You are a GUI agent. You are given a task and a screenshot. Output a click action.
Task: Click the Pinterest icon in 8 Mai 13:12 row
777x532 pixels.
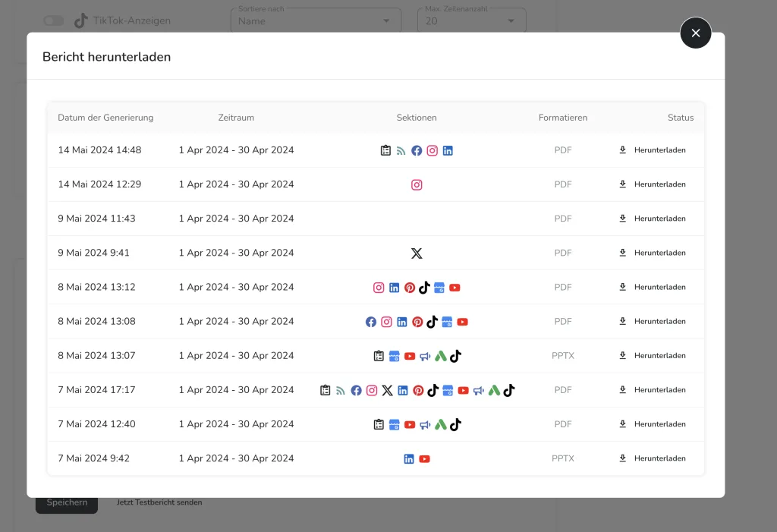click(x=409, y=288)
